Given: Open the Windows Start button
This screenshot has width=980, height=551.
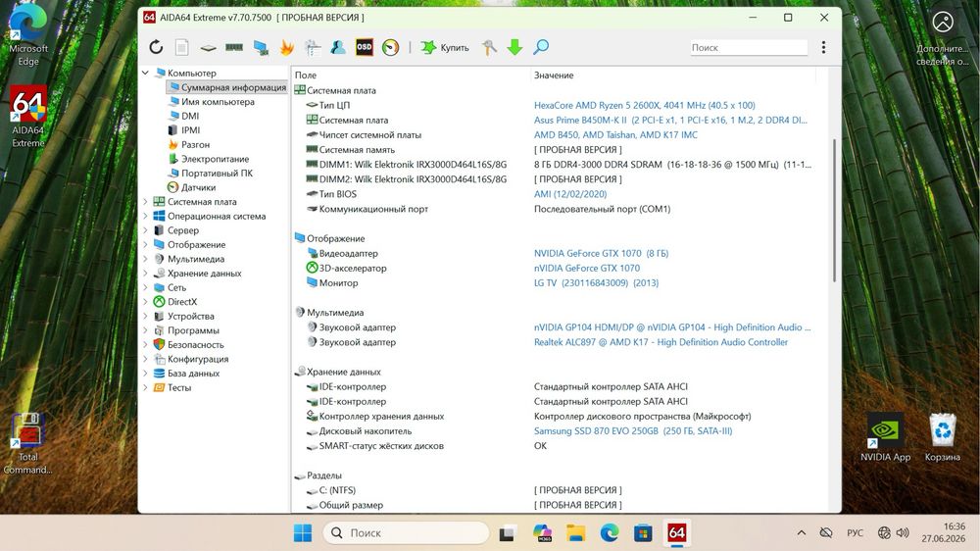Looking at the screenshot, I should pyautogui.click(x=303, y=533).
